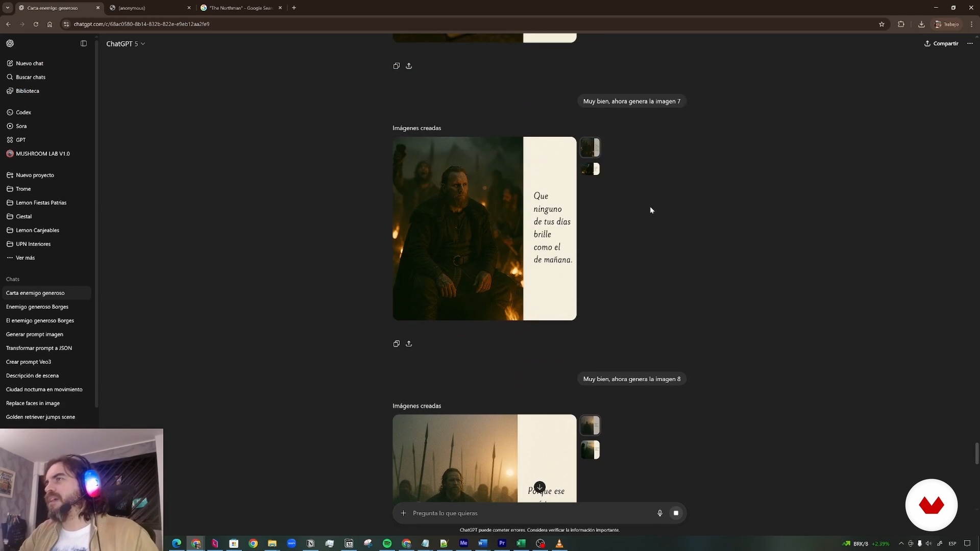
Task: Create a Nuevo proyecto
Action: (35, 175)
